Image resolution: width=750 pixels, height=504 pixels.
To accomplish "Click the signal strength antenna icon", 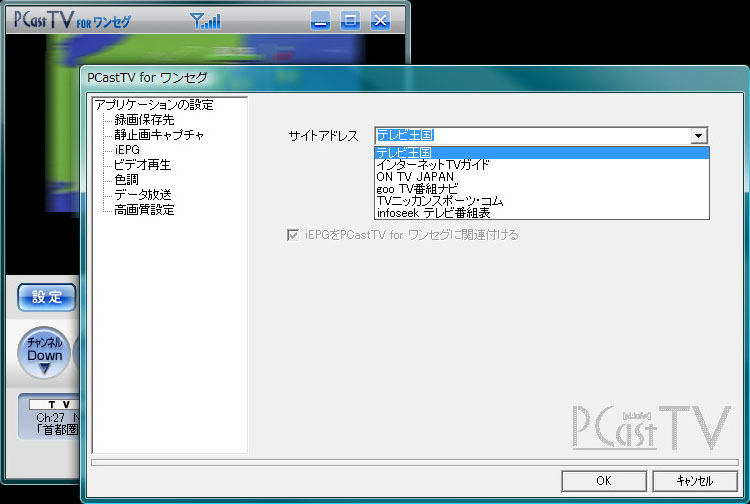I will click(x=205, y=19).
